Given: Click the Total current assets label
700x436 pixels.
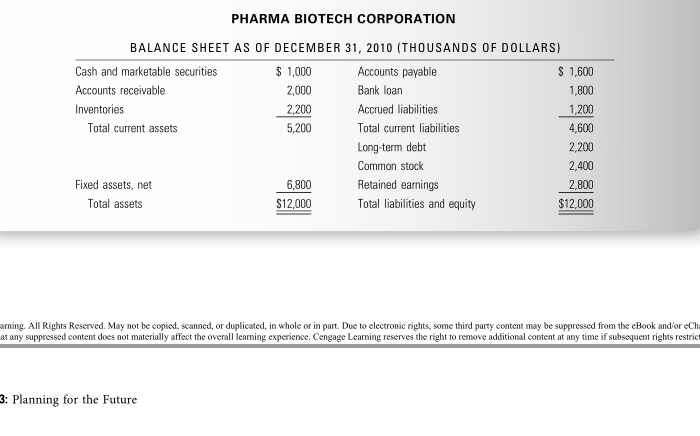Looking at the screenshot, I should pyautogui.click(x=132, y=129).
